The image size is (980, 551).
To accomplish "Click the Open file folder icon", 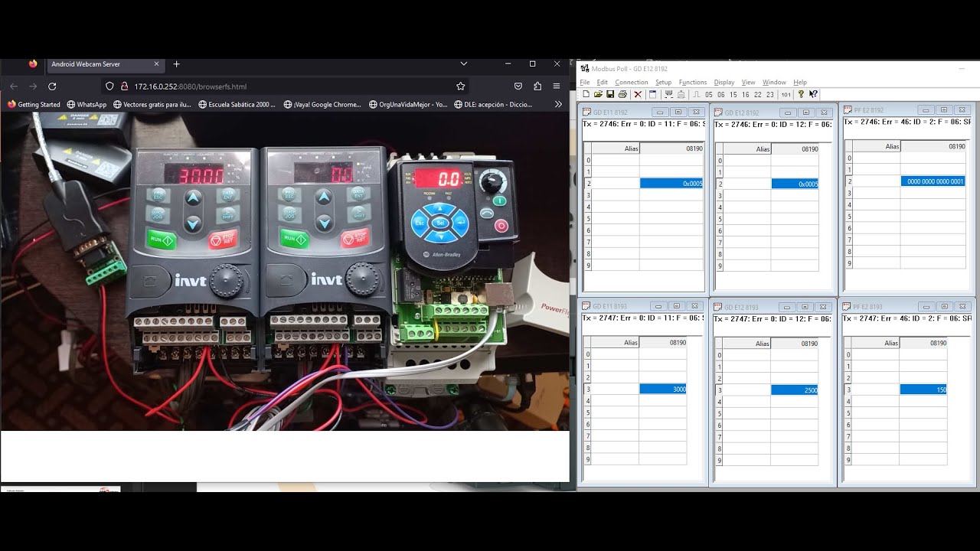I will click(598, 94).
